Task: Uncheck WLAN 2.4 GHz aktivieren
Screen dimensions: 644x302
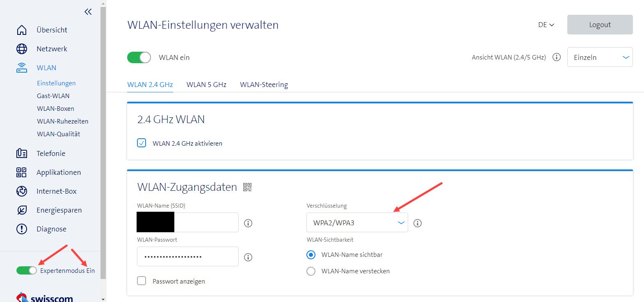Action: (x=142, y=143)
